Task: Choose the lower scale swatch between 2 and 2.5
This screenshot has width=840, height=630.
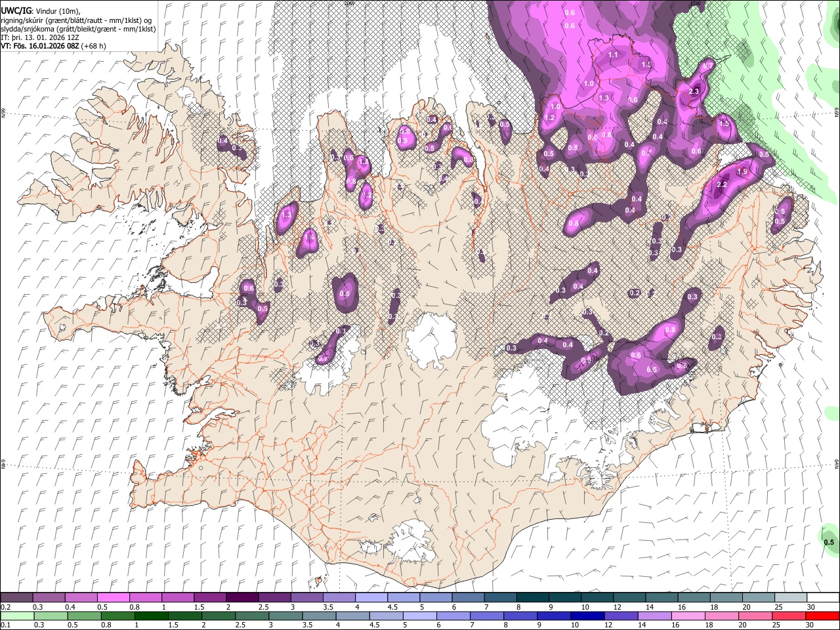Action: [218, 616]
